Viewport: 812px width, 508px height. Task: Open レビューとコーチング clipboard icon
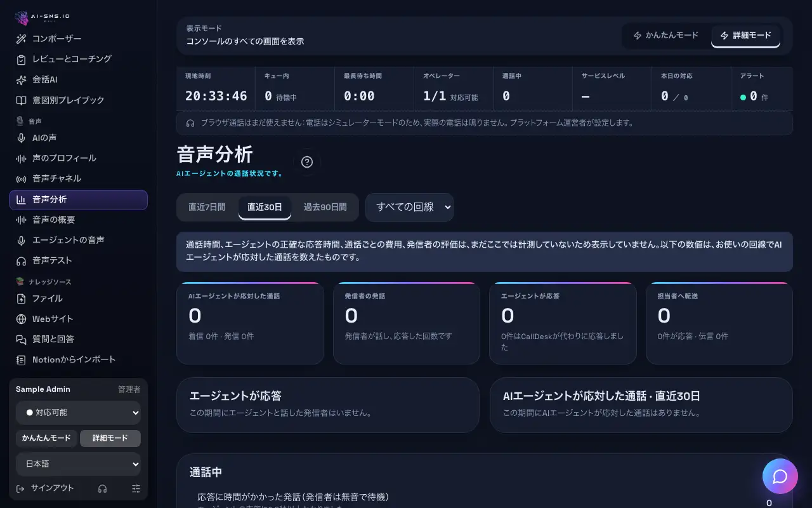point(21,59)
